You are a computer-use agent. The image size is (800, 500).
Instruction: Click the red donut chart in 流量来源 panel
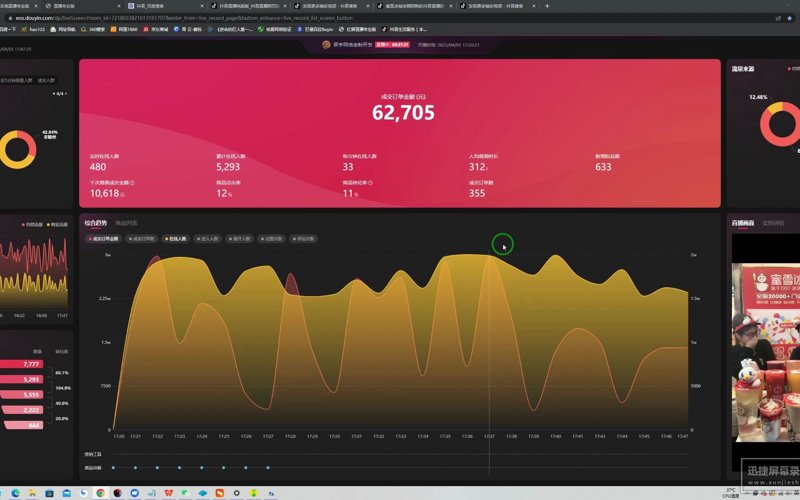coord(781,124)
